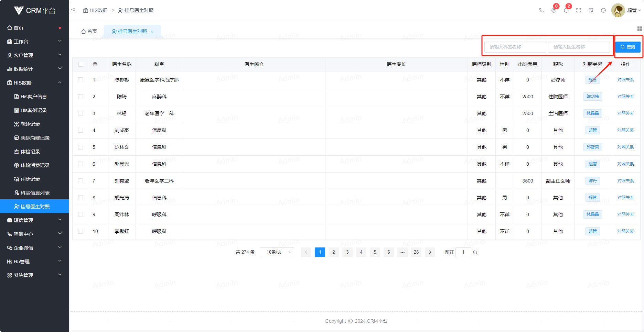This screenshot has width=644, height=332.
Task: Open His案例记录 in sidebar
Action: pyautogui.click(x=34, y=110)
